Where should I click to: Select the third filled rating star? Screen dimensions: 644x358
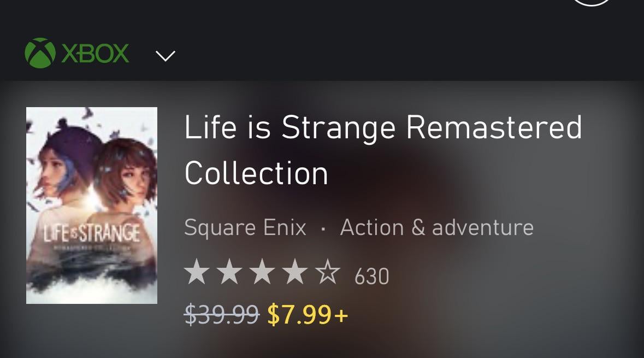point(262,272)
